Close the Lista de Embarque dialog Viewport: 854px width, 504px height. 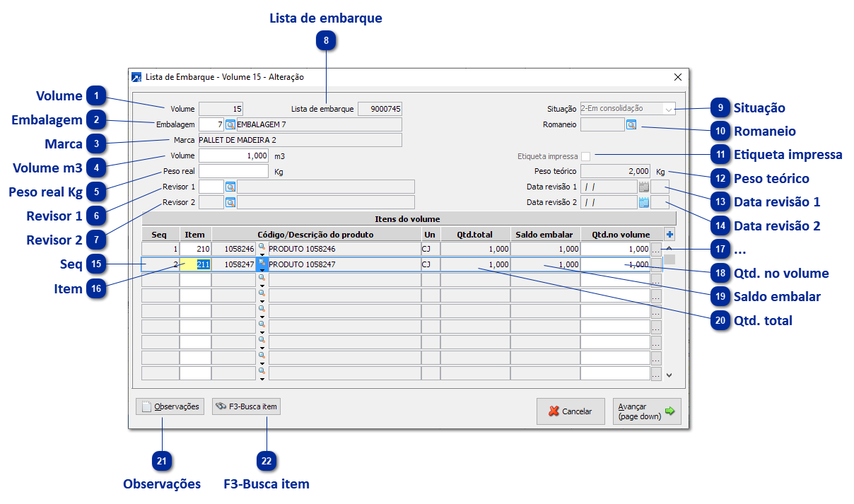678,77
